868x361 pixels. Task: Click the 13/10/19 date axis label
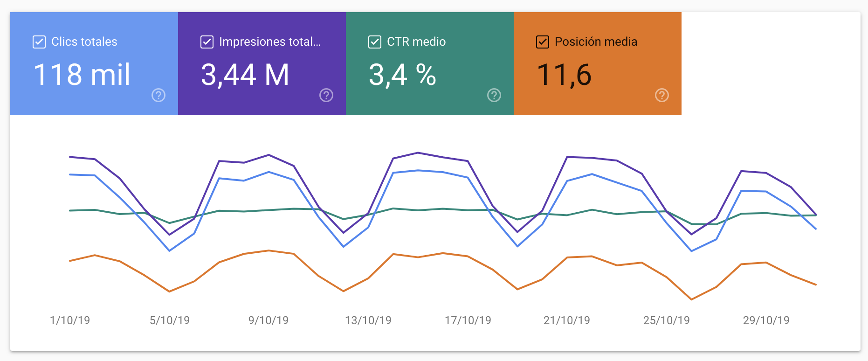368,320
